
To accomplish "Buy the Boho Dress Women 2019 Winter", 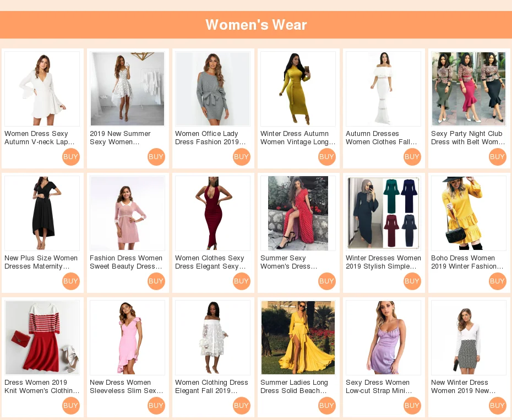I will tap(498, 281).
